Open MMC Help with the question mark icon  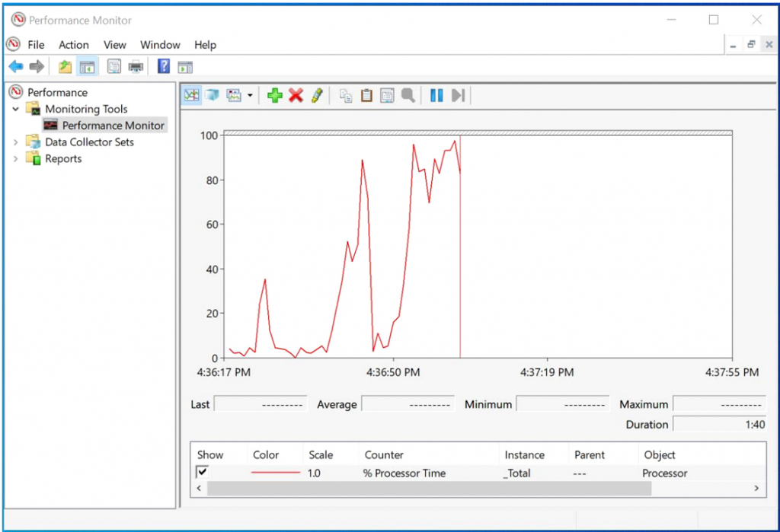(163, 66)
